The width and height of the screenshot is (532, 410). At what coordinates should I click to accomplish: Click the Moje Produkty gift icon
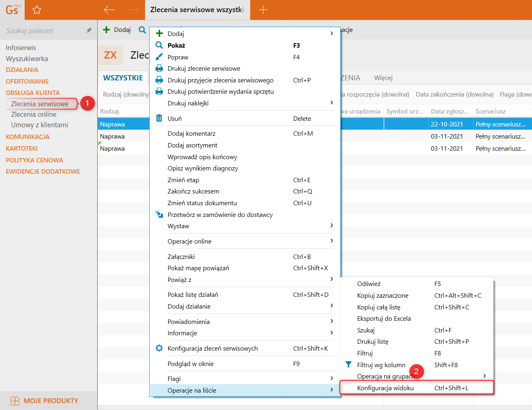[x=15, y=401]
